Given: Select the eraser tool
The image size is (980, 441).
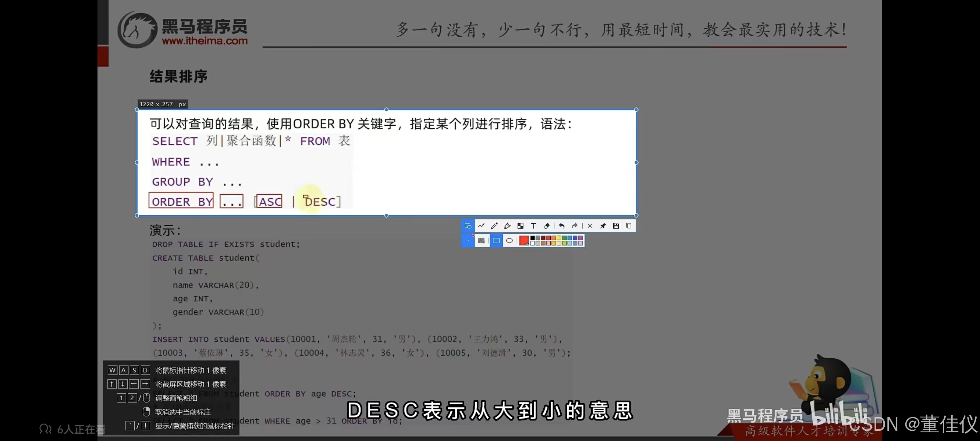Looking at the screenshot, I should click(546, 226).
